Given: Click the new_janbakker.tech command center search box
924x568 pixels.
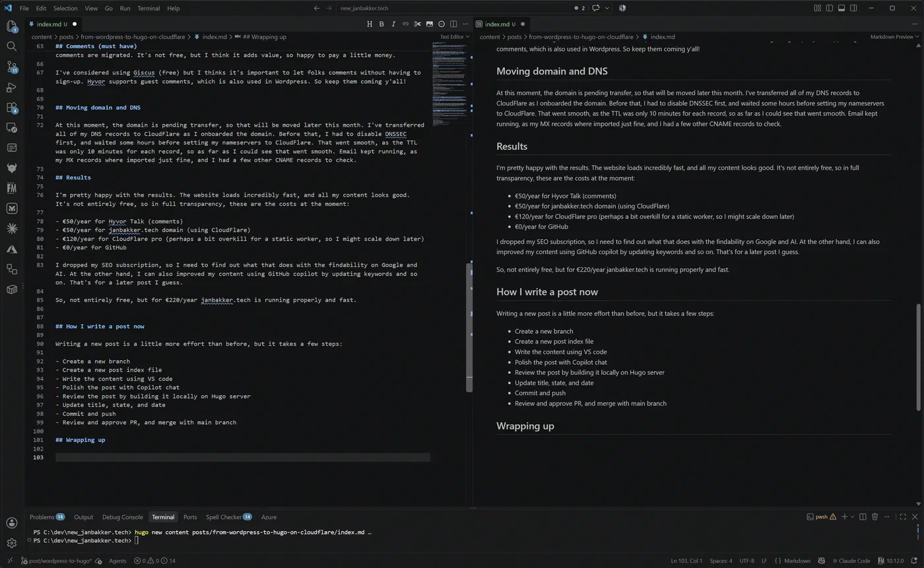Looking at the screenshot, I should coord(451,8).
